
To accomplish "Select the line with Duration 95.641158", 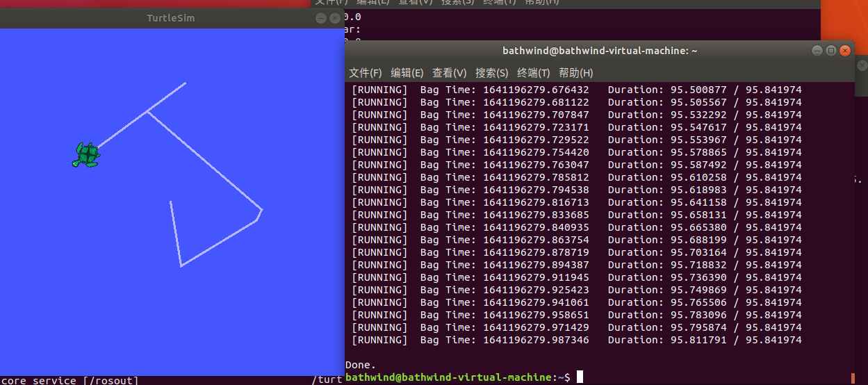I will (576, 202).
